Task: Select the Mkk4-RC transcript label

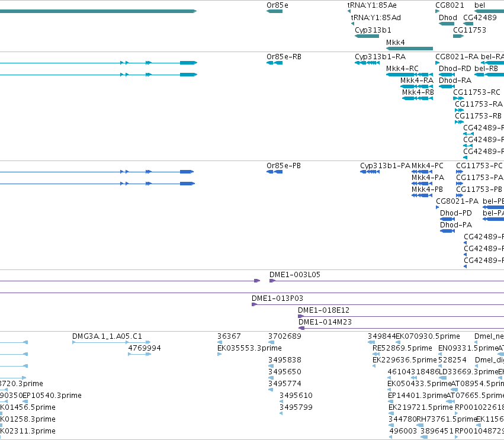Action: pyautogui.click(x=402, y=69)
